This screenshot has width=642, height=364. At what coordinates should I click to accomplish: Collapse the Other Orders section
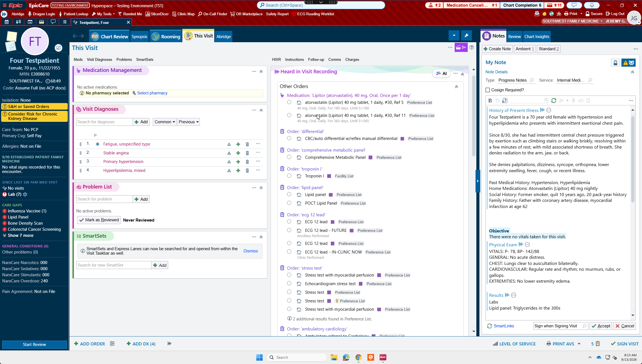pos(456,87)
